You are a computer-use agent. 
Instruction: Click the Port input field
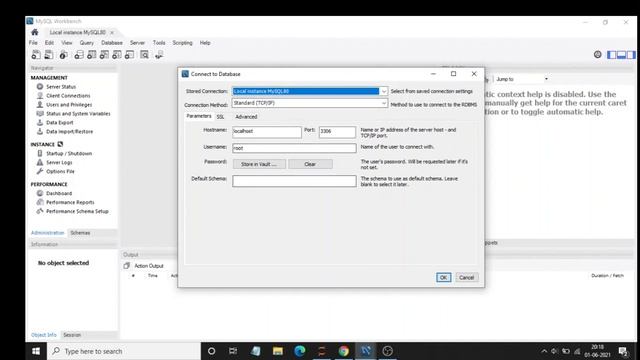tap(337, 131)
